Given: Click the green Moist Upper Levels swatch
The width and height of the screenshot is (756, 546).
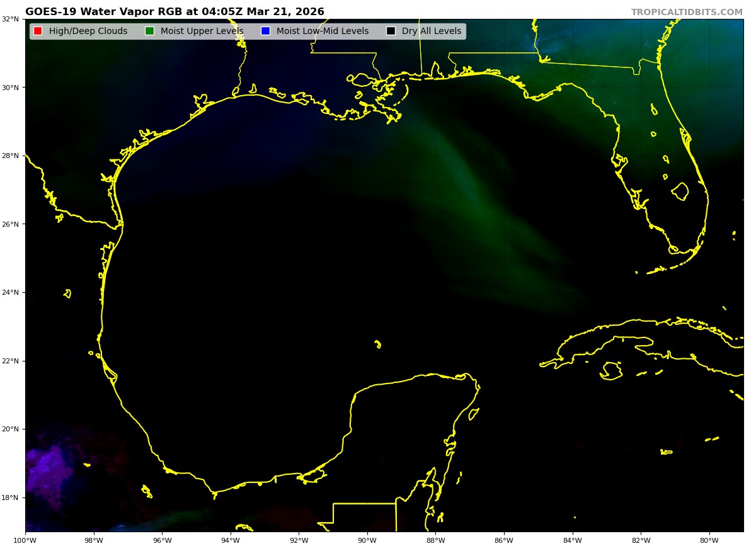Looking at the screenshot, I should [149, 31].
